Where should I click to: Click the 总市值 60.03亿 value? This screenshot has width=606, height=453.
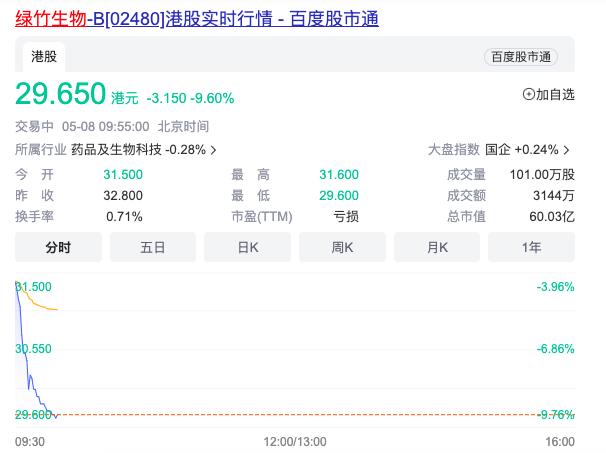tap(554, 216)
